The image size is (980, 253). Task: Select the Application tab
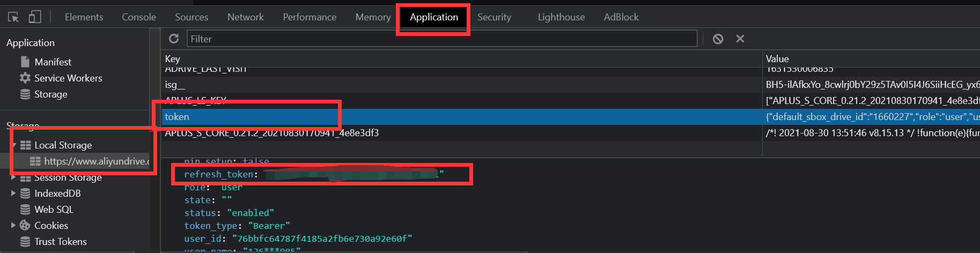point(434,17)
